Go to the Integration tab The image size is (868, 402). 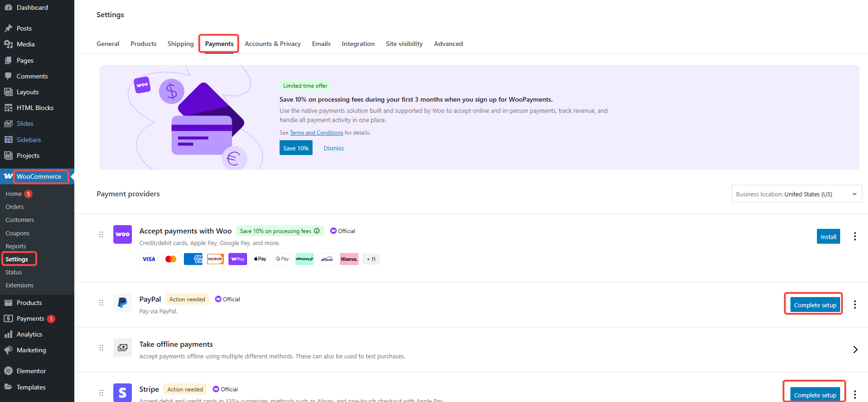coord(358,44)
